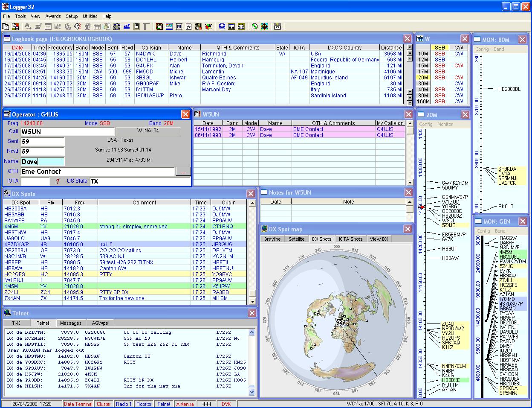532x408 pixels.
Task: Click the hash symbol toolbar icon
Action: 188,26
